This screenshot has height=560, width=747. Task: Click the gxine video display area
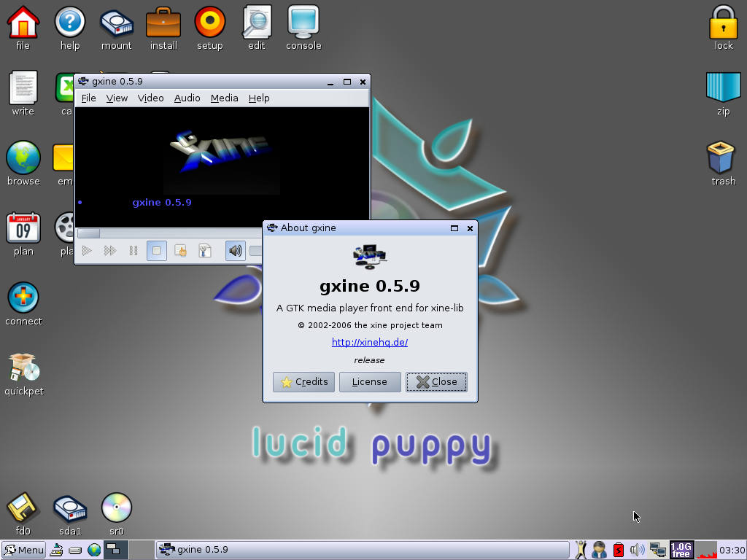click(222, 167)
